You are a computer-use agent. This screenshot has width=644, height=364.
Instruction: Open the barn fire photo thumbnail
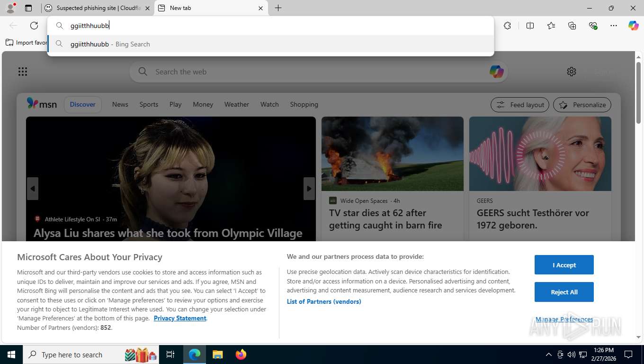tap(393, 154)
